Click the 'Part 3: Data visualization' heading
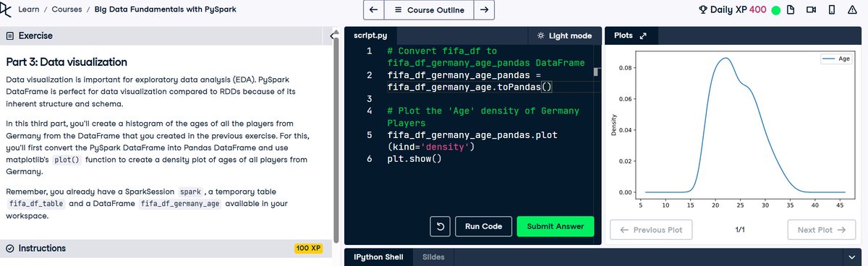The height and width of the screenshot is (266, 868). [67, 62]
